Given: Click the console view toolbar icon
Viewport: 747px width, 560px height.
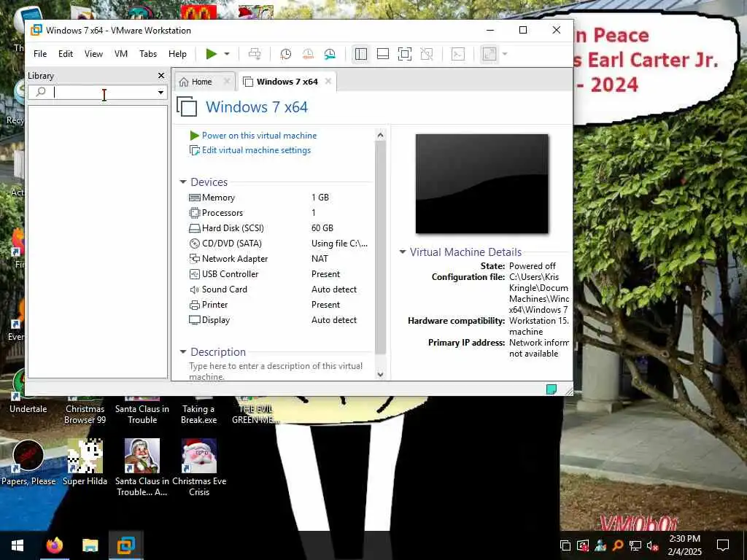Looking at the screenshot, I should 458,54.
